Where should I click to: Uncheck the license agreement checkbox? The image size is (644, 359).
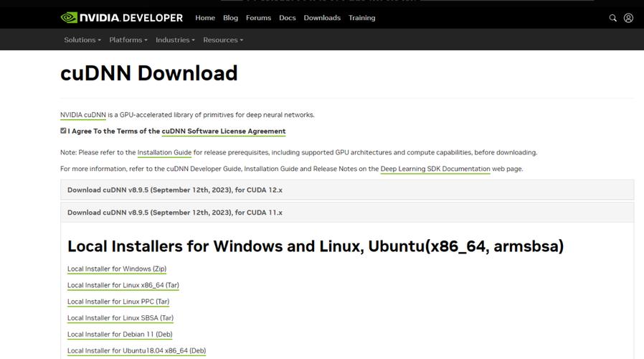pyautogui.click(x=63, y=131)
